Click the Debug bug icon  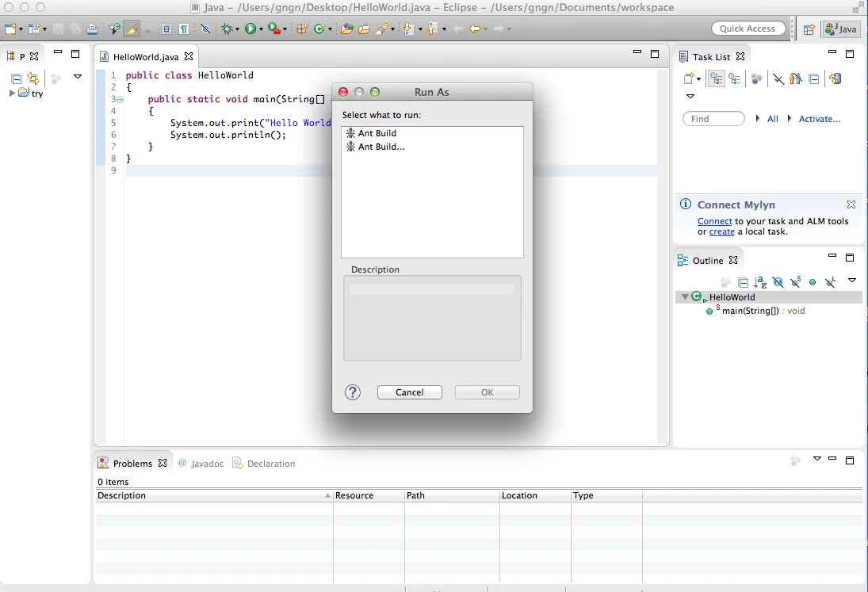pos(227,29)
